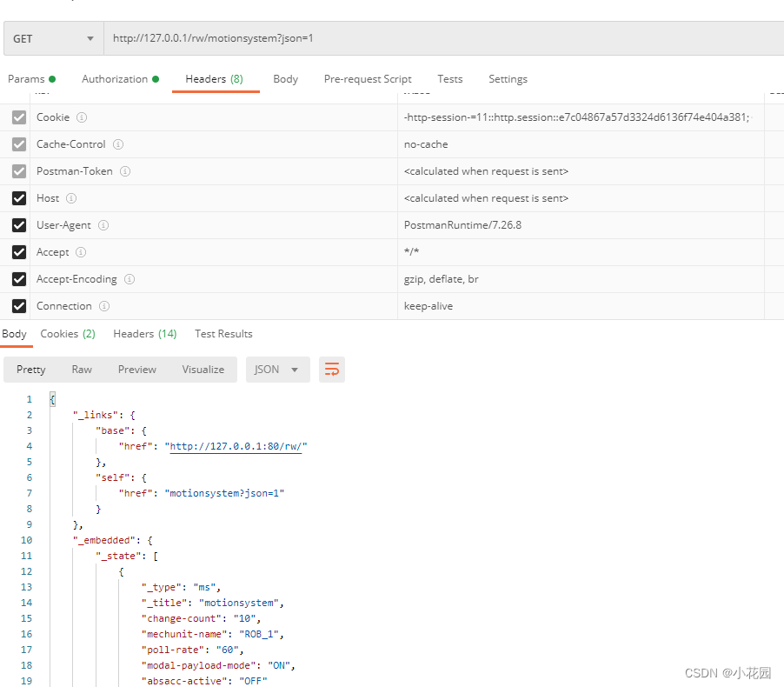Click the "_title" key on line 14

point(164,603)
